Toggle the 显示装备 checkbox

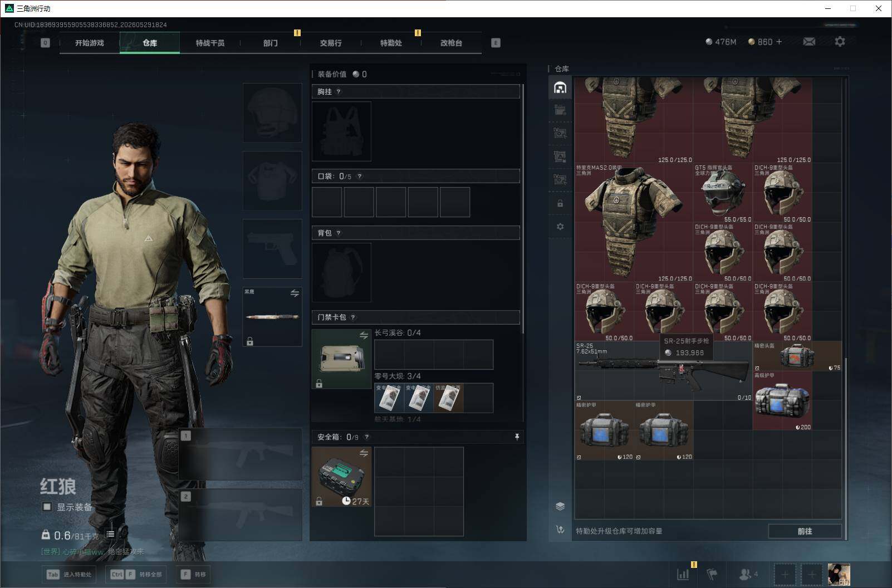[47, 507]
